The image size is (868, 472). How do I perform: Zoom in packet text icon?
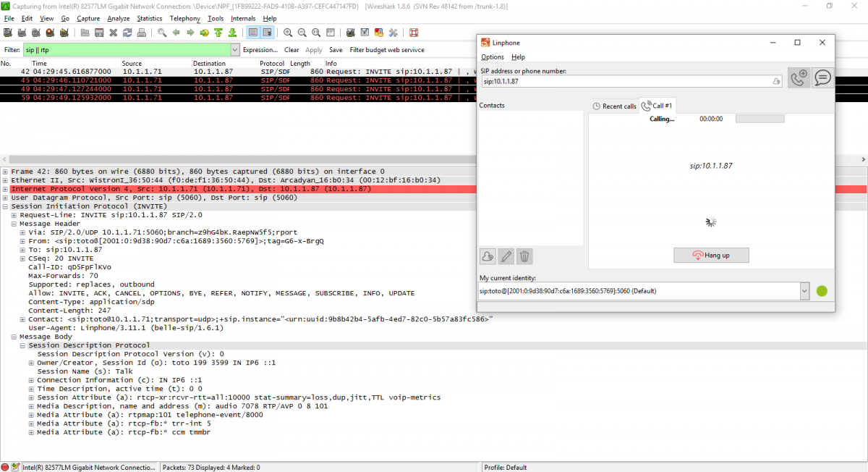[x=288, y=33]
